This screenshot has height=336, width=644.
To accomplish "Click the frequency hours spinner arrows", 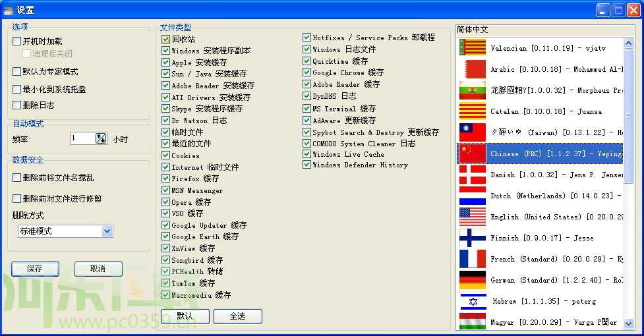I will (x=101, y=138).
